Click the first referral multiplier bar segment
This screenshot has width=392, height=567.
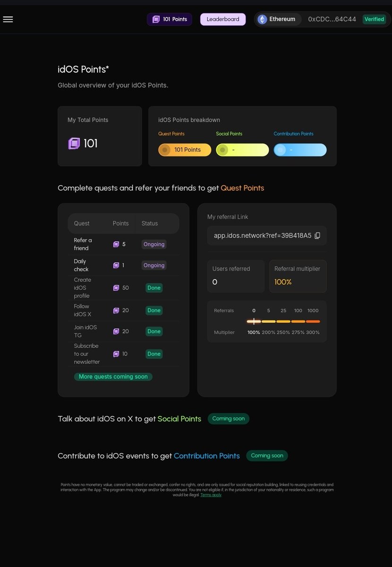[254, 321]
